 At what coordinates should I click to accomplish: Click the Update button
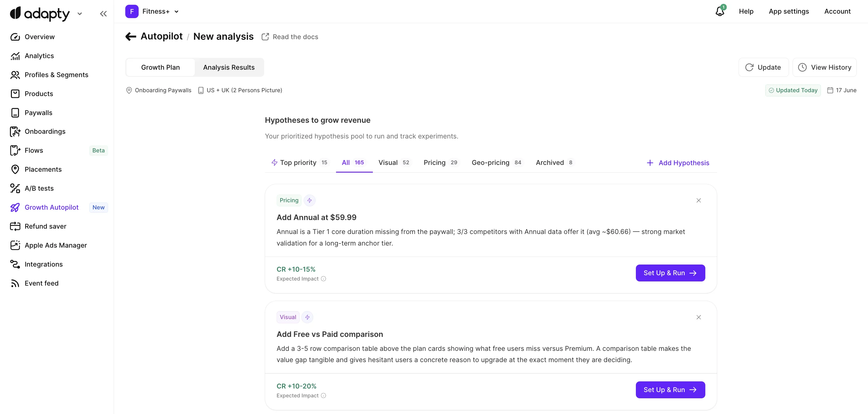(763, 67)
